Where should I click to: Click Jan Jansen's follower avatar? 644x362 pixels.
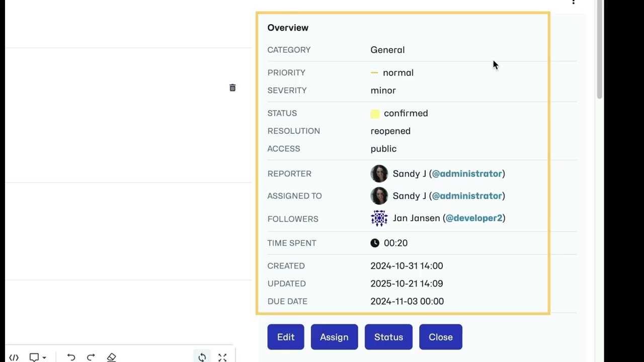(x=379, y=218)
